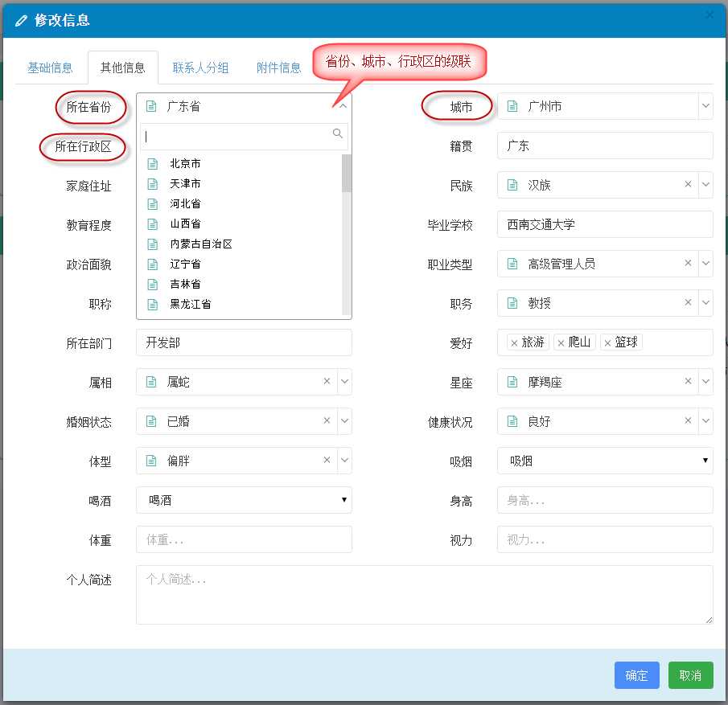Collapse the 所在省份 dropdown with up chevron
Viewport: 728px width, 705px height.
343,106
